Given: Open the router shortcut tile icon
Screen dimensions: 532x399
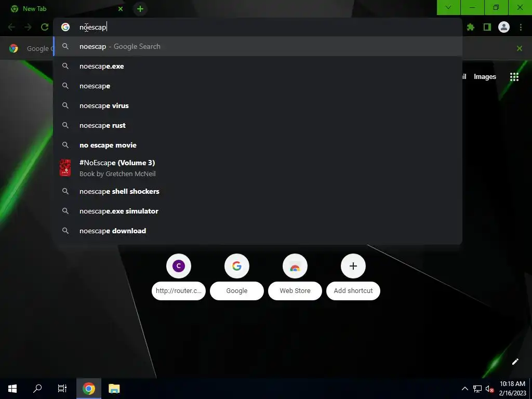Looking at the screenshot, I should pyautogui.click(x=179, y=266).
